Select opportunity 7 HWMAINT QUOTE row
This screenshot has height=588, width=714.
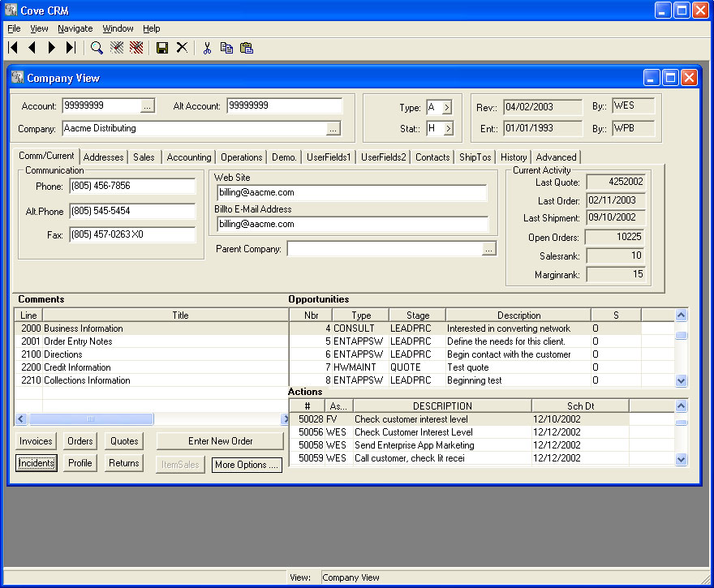(x=482, y=367)
